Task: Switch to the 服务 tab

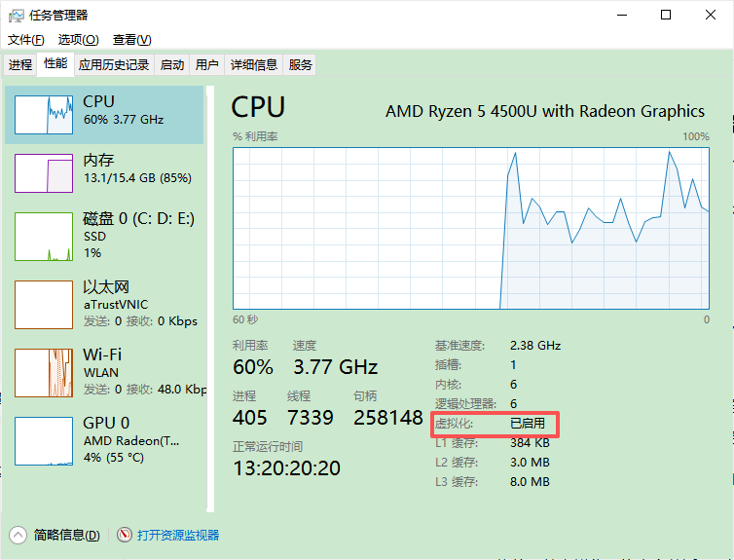Action: click(x=300, y=64)
